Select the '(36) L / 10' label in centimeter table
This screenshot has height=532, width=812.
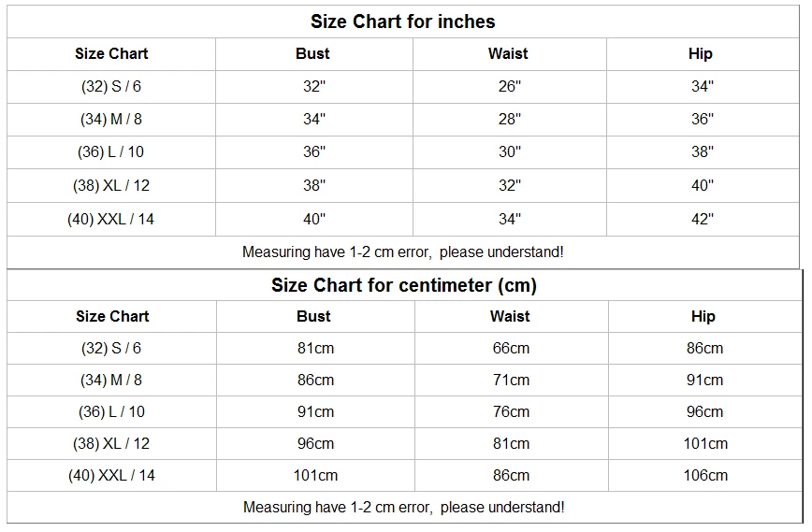[111, 411]
